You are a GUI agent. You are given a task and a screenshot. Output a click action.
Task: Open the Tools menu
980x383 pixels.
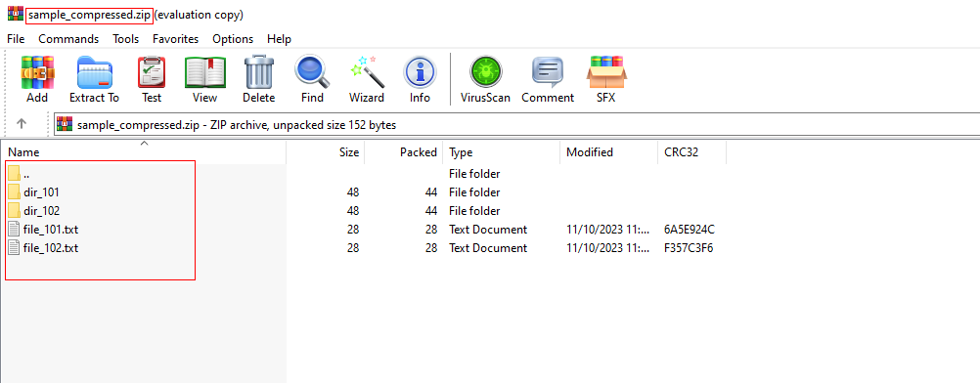[125, 39]
